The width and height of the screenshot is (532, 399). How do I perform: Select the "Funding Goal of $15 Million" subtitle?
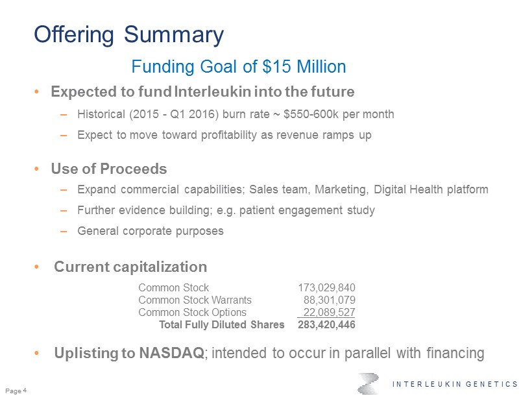(238, 67)
